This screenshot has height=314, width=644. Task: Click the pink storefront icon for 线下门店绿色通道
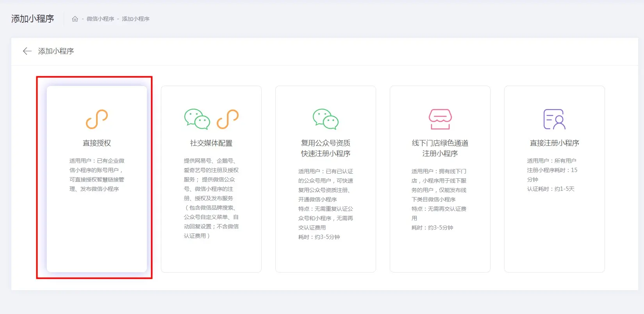(440, 119)
